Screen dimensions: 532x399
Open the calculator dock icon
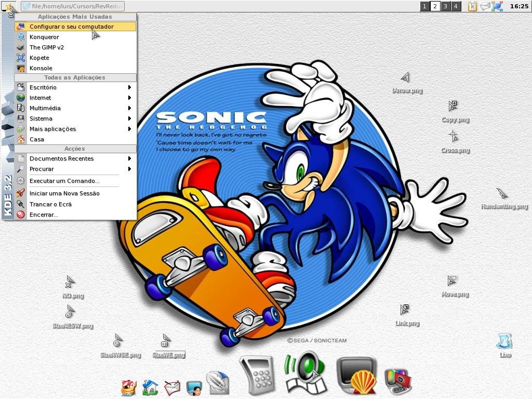coord(257,375)
